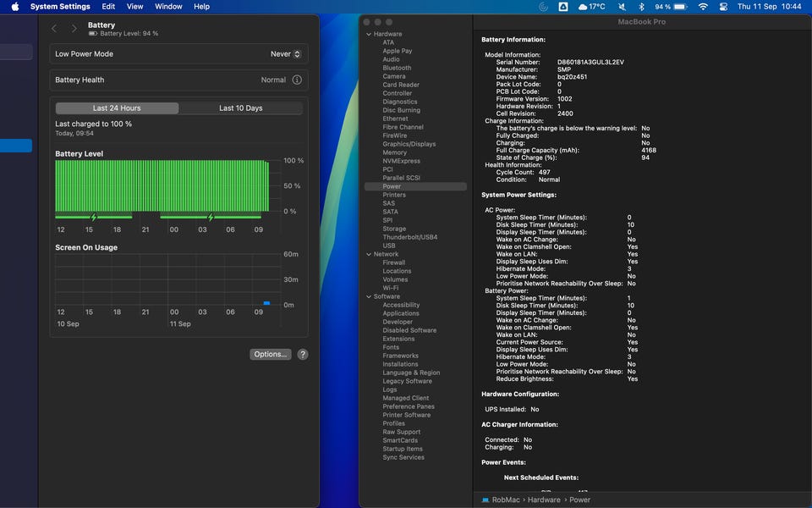Go forward using the right arrow

click(x=74, y=29)
